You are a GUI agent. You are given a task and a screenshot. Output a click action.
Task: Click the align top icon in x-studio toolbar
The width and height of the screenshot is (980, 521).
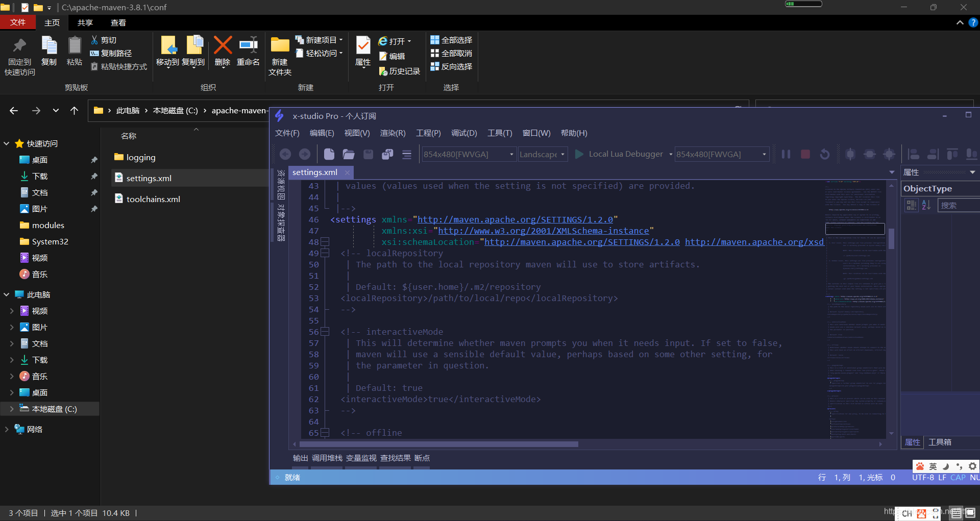[x=952, y=154]
